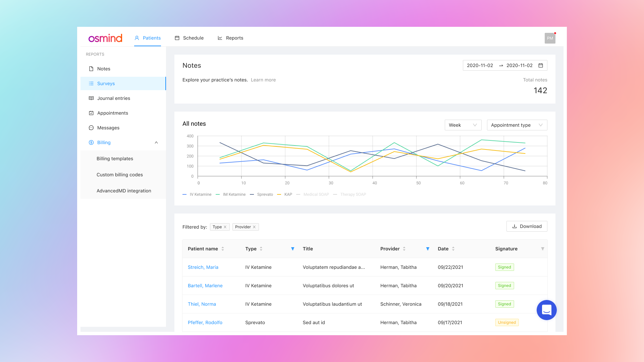644x362 pixels.
Task: Toggle IV Ketamine legend series
Action: click(x=197, y=194)
